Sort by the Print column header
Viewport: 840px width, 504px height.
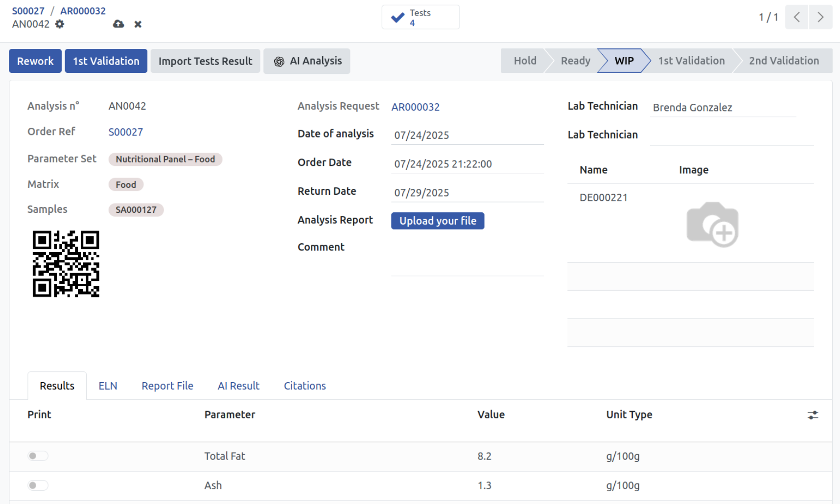coord(39,414)
